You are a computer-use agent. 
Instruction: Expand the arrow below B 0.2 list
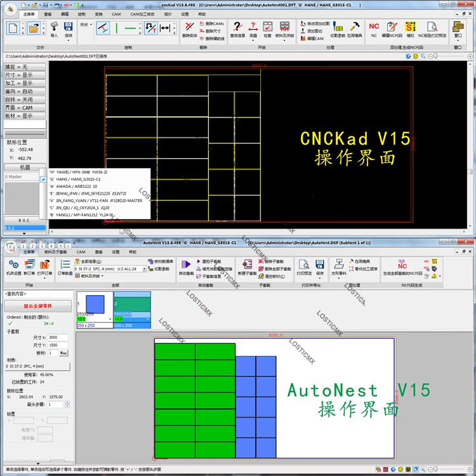click(x=24, y=234)
